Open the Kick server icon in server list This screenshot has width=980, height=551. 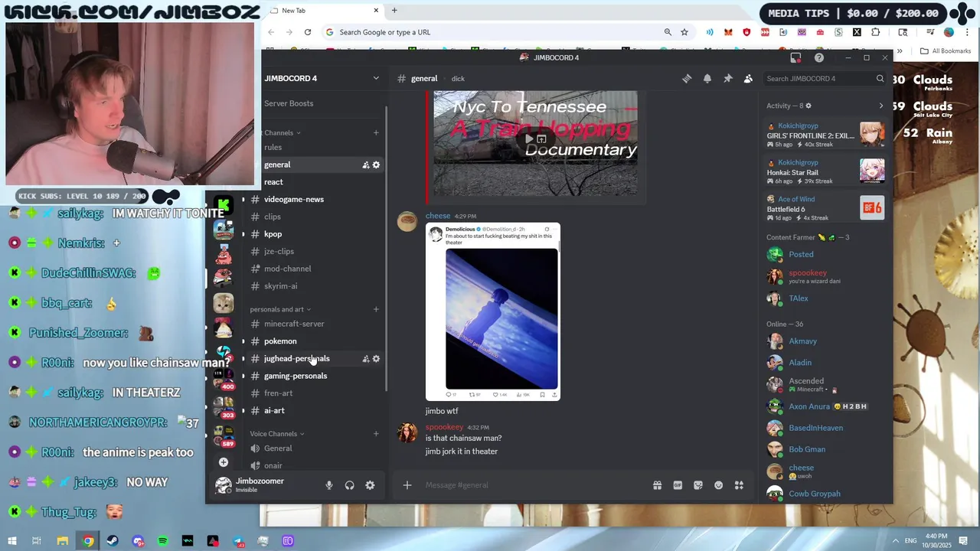coord(224,204)
